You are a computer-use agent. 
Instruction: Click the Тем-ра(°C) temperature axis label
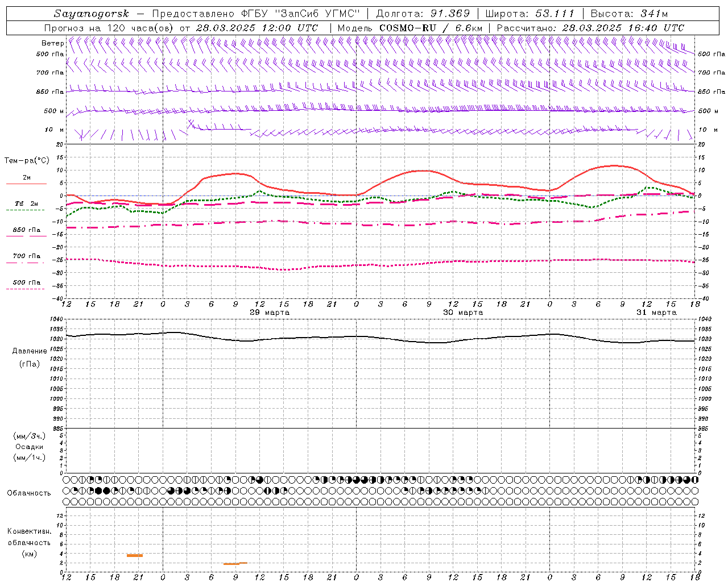coord(27,161)
